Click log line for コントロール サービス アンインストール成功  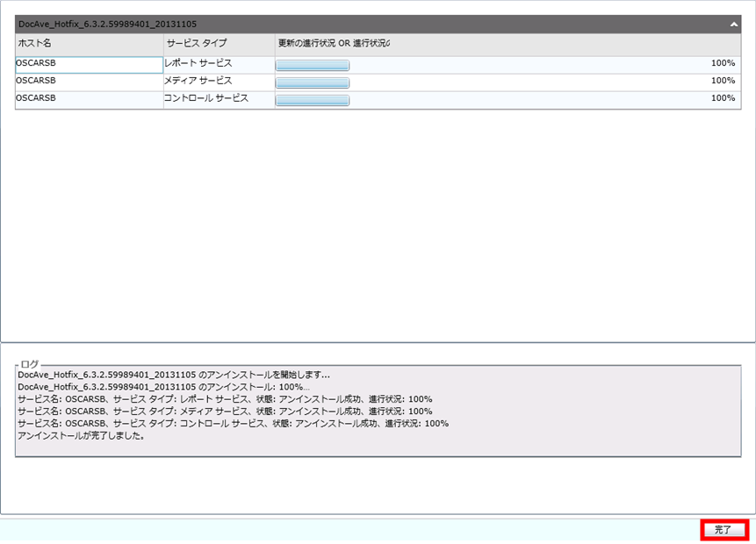[234, 424]
